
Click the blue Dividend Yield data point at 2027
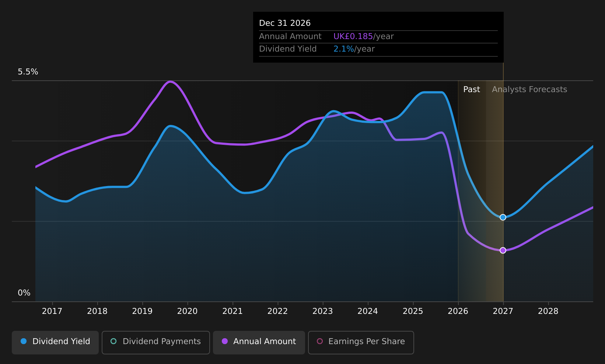(503, 217)
